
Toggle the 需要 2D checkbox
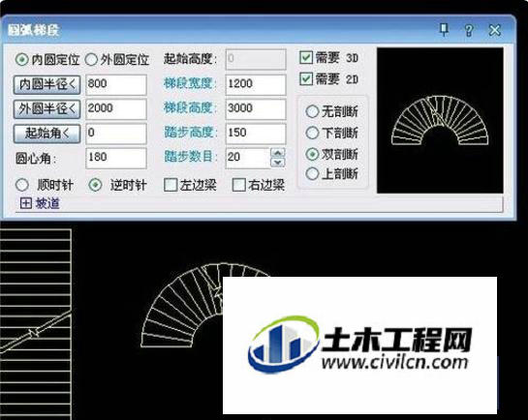[x=306, y=79]
